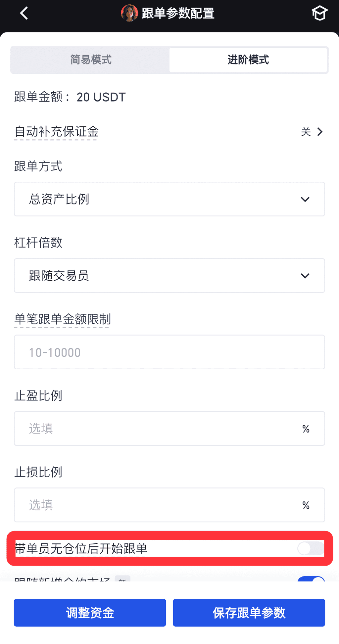
Task: Toggle the 带单员无仓位后开始跟单 switch
Action: (311, 548)
